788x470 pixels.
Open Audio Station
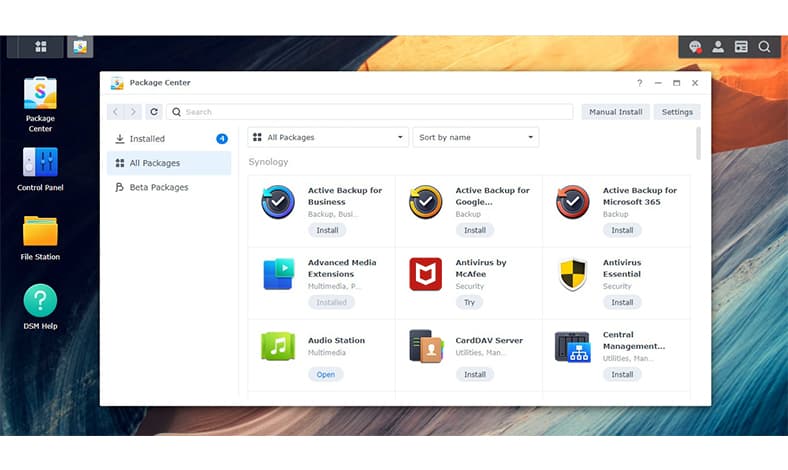pyautogui.click(x=326, y=374)
